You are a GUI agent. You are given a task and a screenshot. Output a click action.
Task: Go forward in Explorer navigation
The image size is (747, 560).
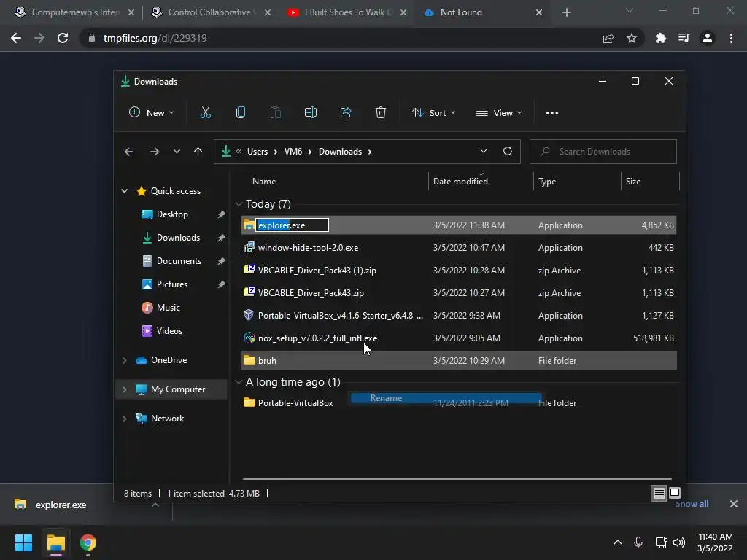[155, 152]
